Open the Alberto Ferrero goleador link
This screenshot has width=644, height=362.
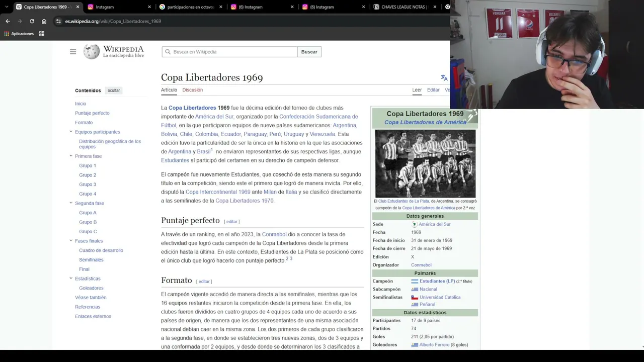coord(434,345)
